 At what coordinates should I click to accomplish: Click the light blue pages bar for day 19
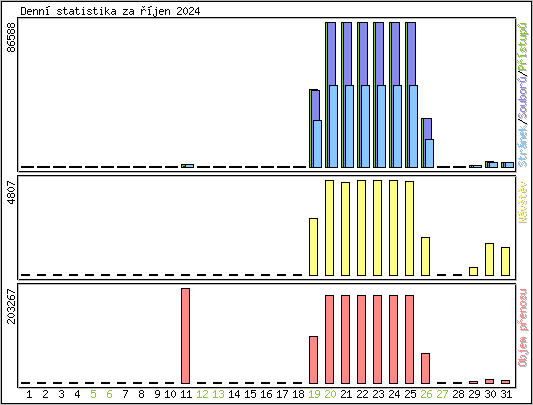[317, 144]
